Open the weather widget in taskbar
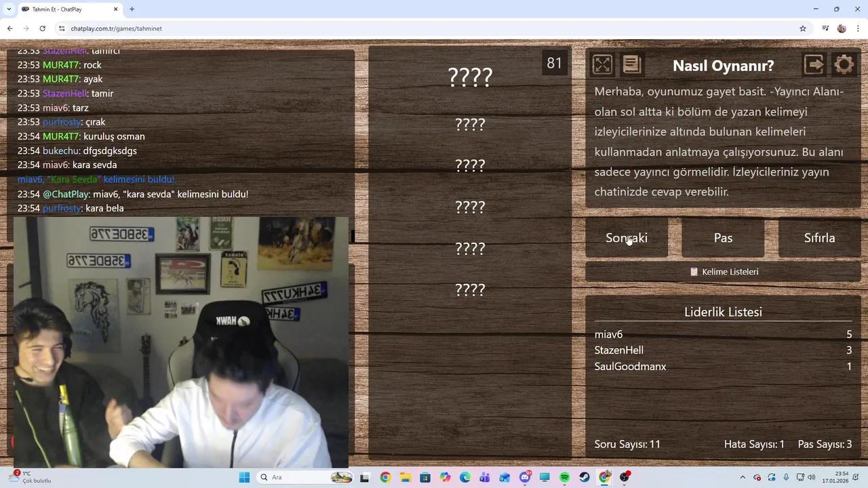Screen dimensions: 868x488 (x=31, y=477)
